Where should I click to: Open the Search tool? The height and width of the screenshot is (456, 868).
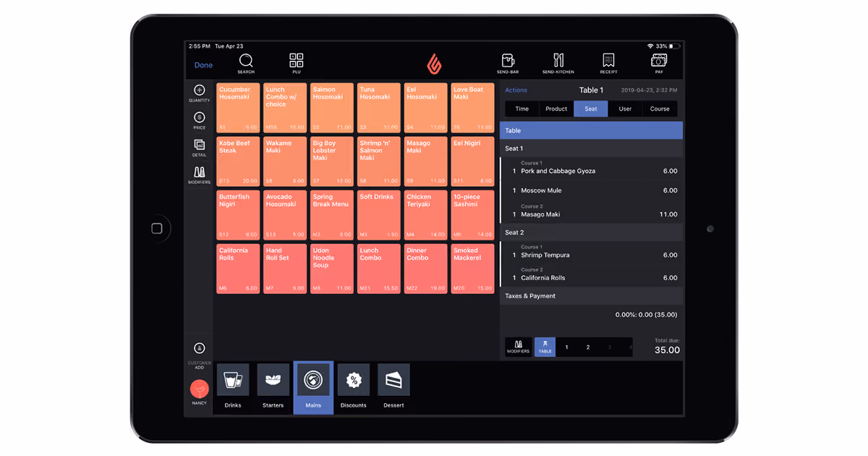[246, 64]
